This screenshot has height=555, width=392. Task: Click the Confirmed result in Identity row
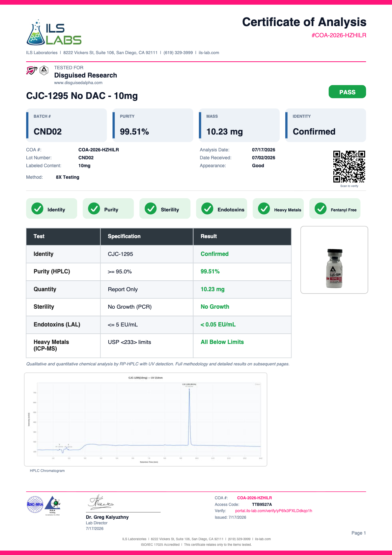(x=214, y=254)
